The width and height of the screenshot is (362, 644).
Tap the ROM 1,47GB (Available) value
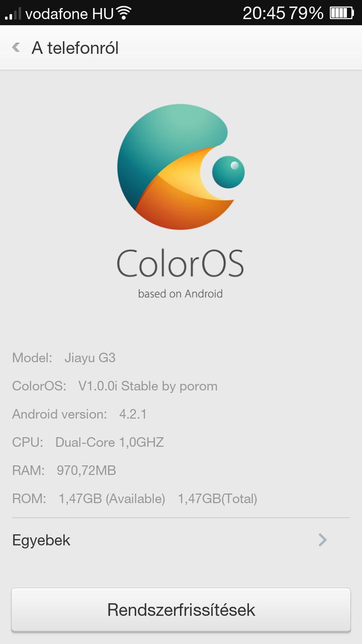pyautogui.click(x=112, y=499)
